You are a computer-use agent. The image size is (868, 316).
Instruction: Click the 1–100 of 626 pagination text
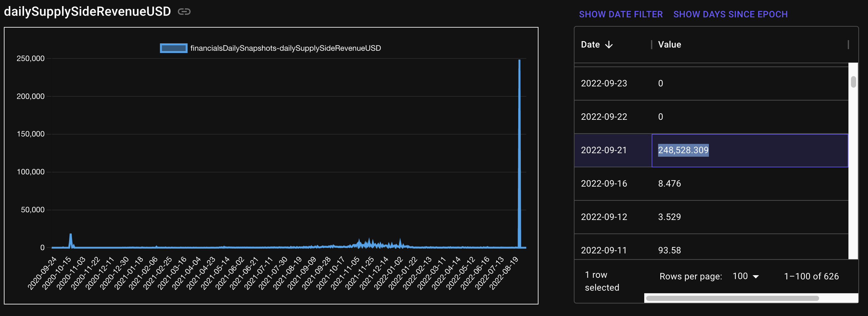(x=811, y=276)
